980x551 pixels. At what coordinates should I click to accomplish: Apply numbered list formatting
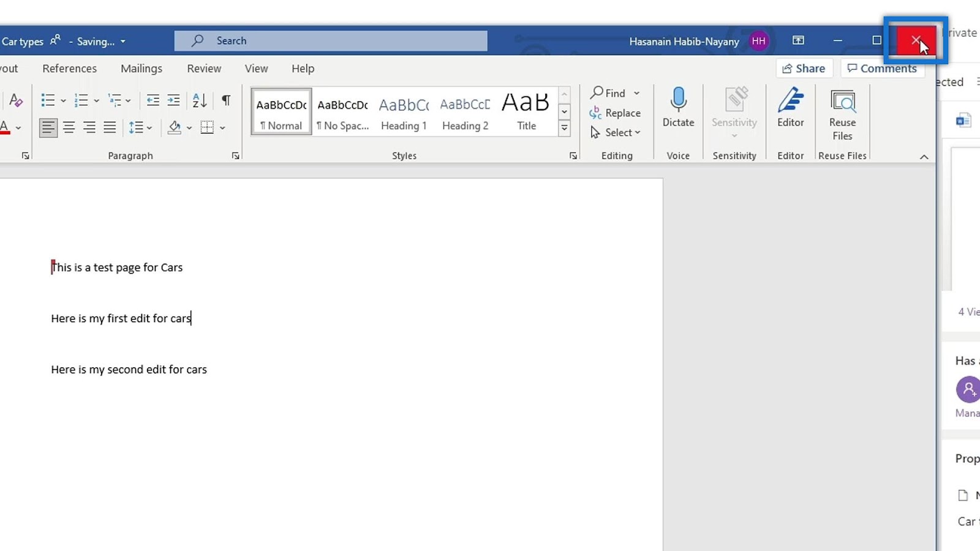click(81, 100)
